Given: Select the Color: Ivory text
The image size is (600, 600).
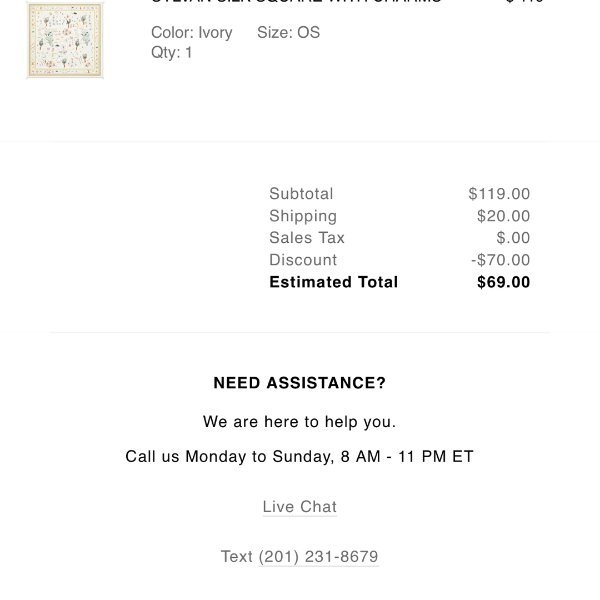Looking at the screenshot, I should [191, 32].
